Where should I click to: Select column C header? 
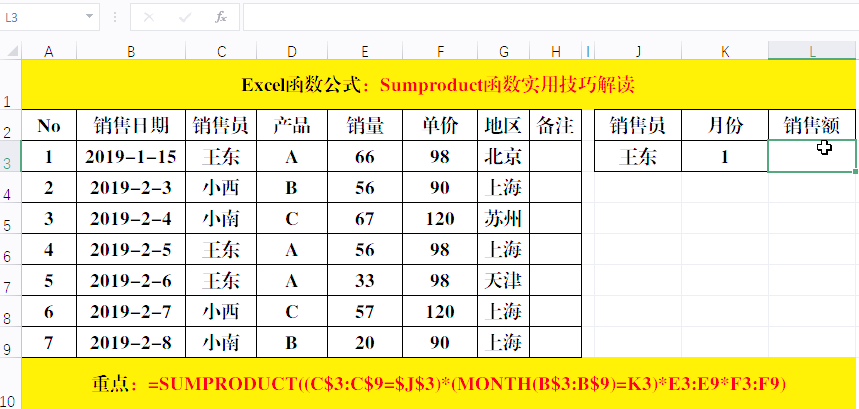pos(221,51)
